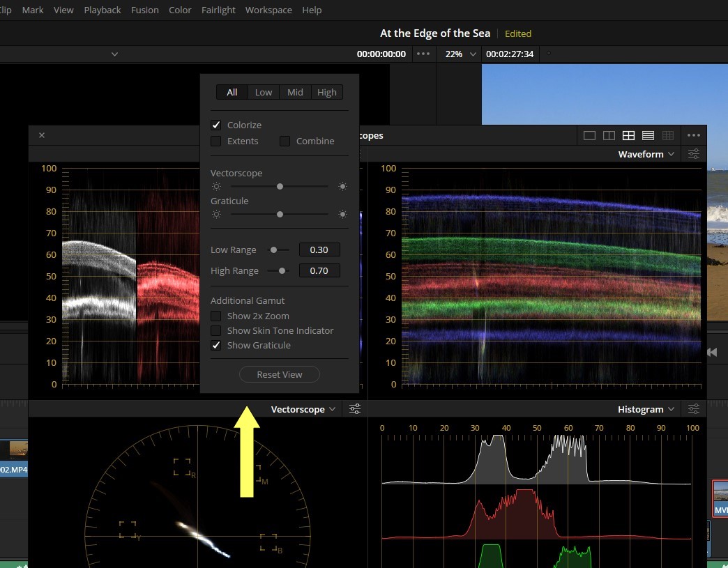
Task: Click the high brightness icon for Vectorscope
Action: (x=342, y=187)
